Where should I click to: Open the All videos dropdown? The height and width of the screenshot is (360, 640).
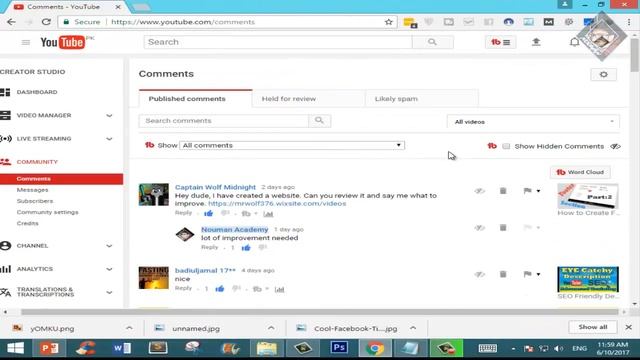[x=533, y=122]
